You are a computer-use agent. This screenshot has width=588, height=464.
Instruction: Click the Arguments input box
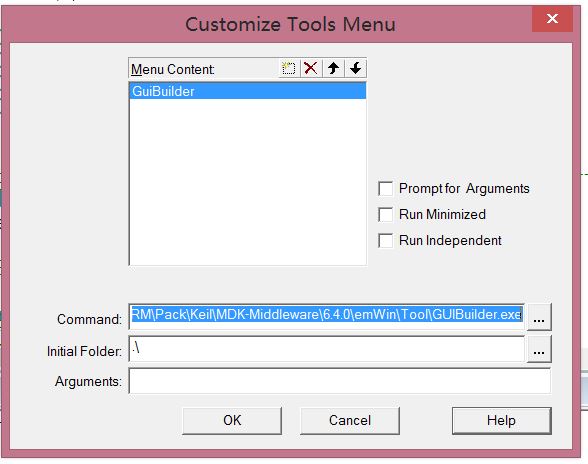[x=340, y=381]
